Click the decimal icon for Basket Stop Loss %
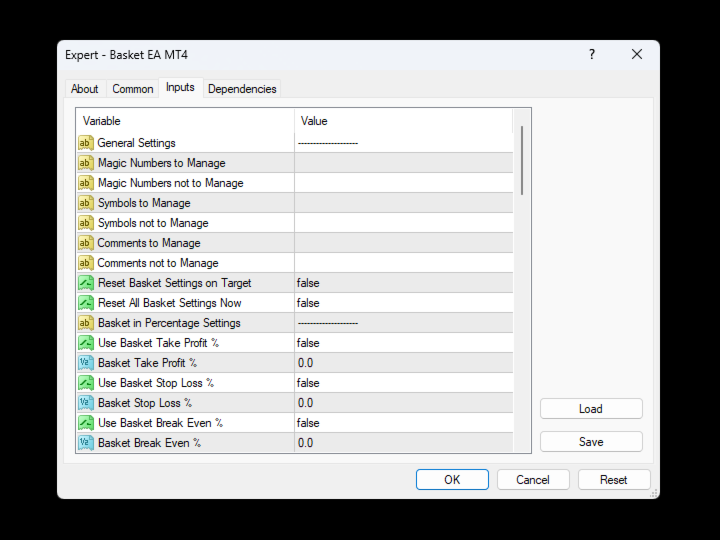Image resolution: width=720 pixels, height=540 pixels. click(86, 403)
